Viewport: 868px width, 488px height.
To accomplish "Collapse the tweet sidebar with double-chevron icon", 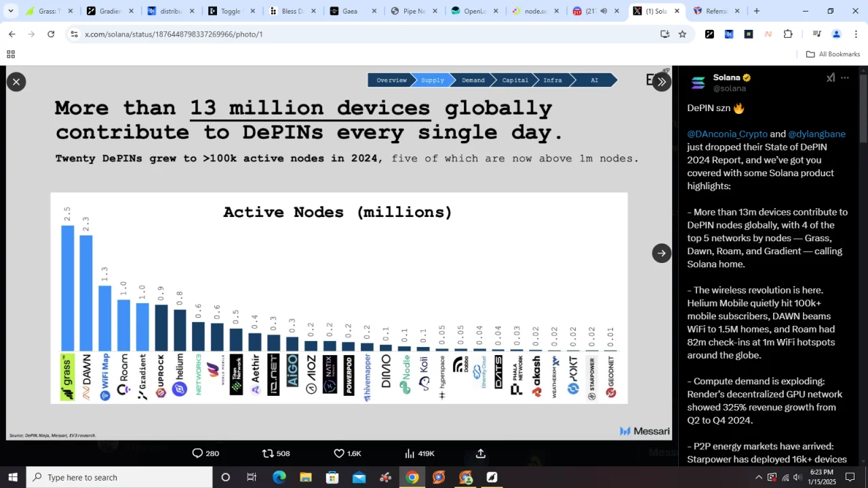I will 661,81.
